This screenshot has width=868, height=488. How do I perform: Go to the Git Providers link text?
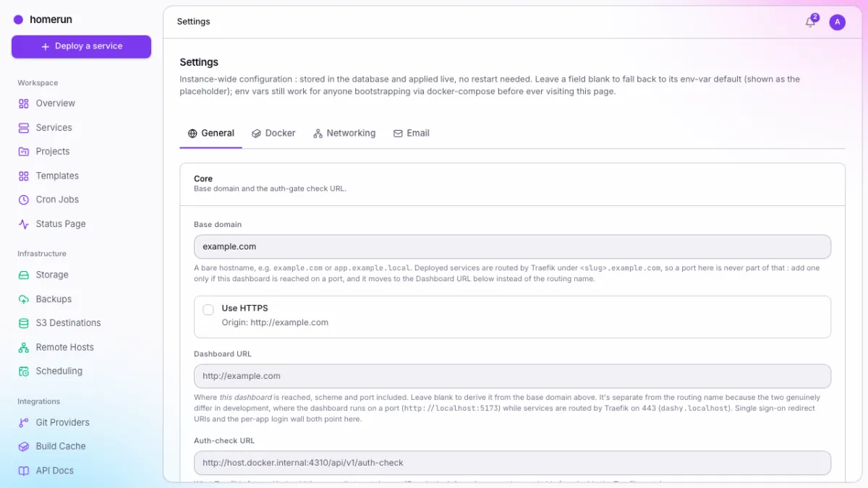coord(63,422)
